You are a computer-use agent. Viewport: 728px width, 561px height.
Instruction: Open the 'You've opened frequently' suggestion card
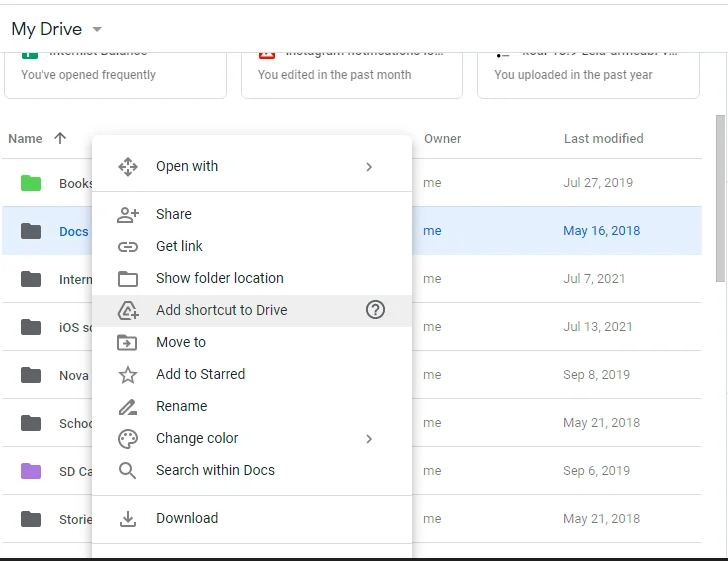(x=116, y=75)
